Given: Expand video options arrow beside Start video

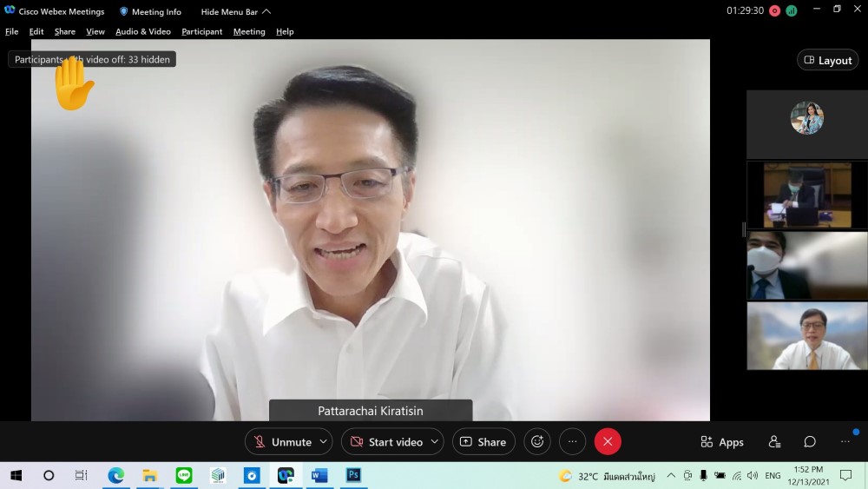Looking at the screenshot, I should point(435,442).
